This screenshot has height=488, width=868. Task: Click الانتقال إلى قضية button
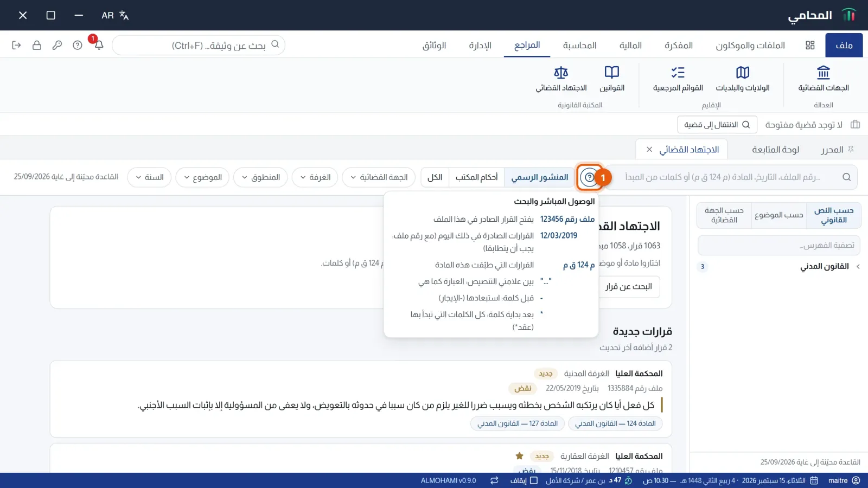point(716,124)
